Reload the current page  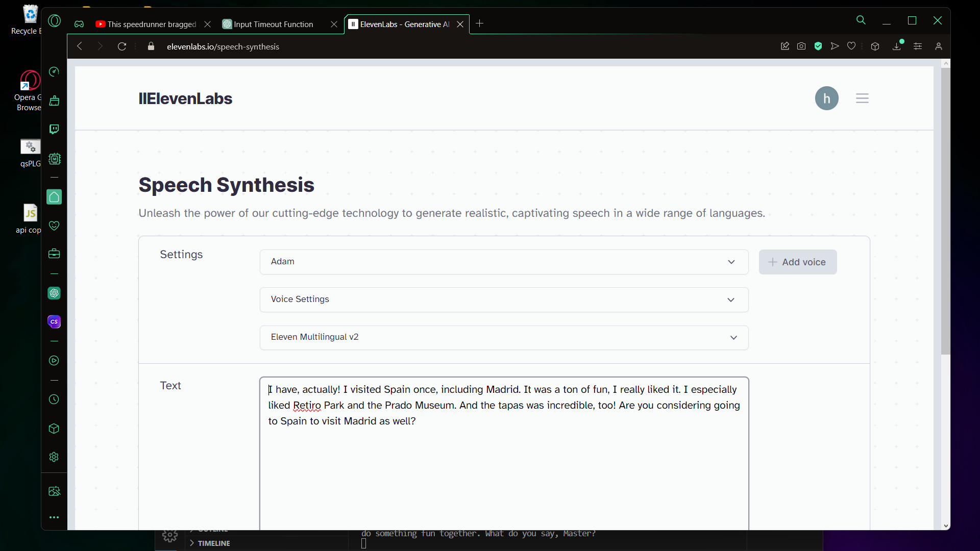coord(122,46)
